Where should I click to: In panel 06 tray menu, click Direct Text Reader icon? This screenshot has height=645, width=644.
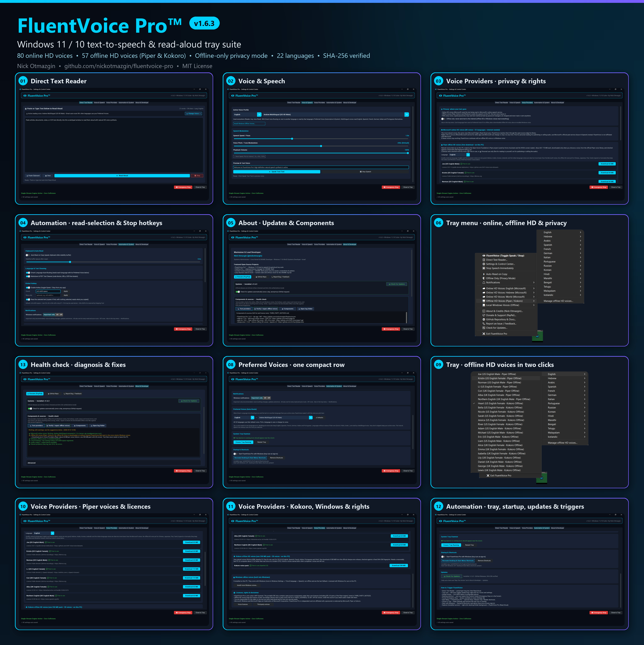[484, 260]
